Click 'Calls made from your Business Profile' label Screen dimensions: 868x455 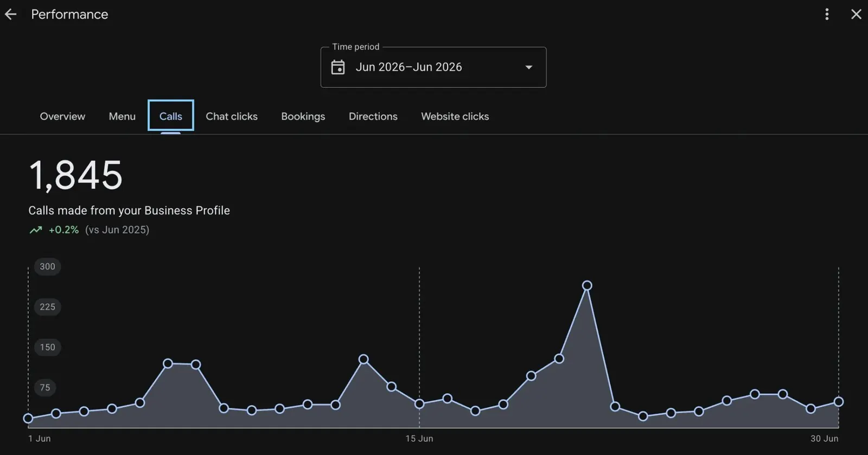click(129, 210)
